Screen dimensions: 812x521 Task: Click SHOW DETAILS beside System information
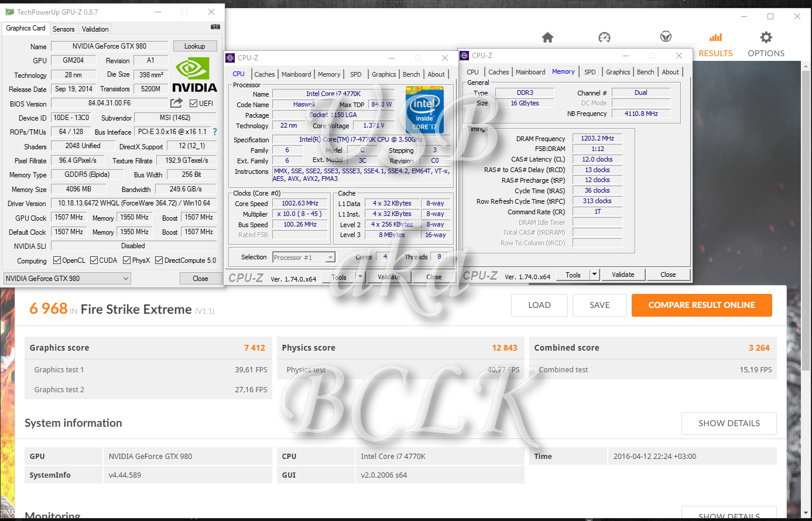729,423
